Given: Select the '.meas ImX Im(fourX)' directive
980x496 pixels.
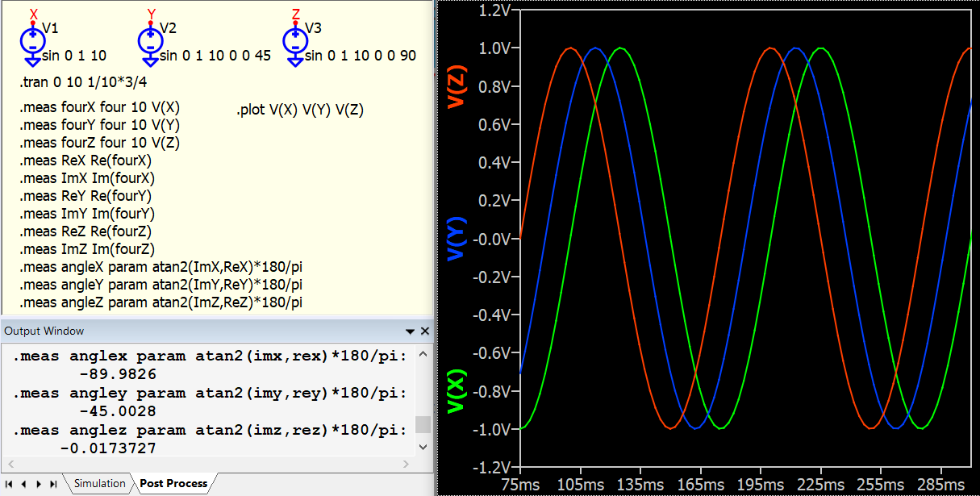Looking at the screenshot, I should tap(87, 178).
